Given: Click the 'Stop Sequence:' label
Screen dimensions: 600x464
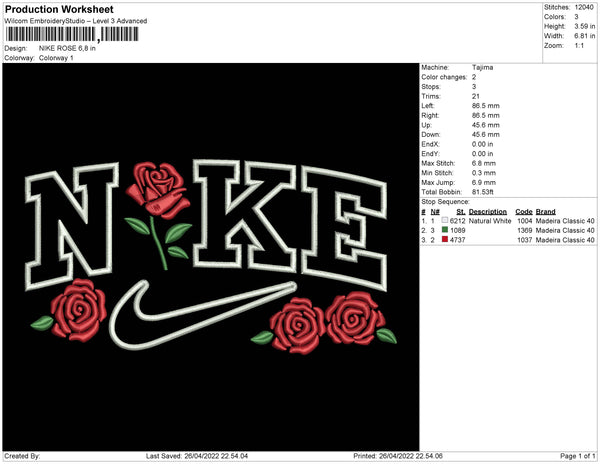Looking at the screenshot, I should (x=445, y=202).
